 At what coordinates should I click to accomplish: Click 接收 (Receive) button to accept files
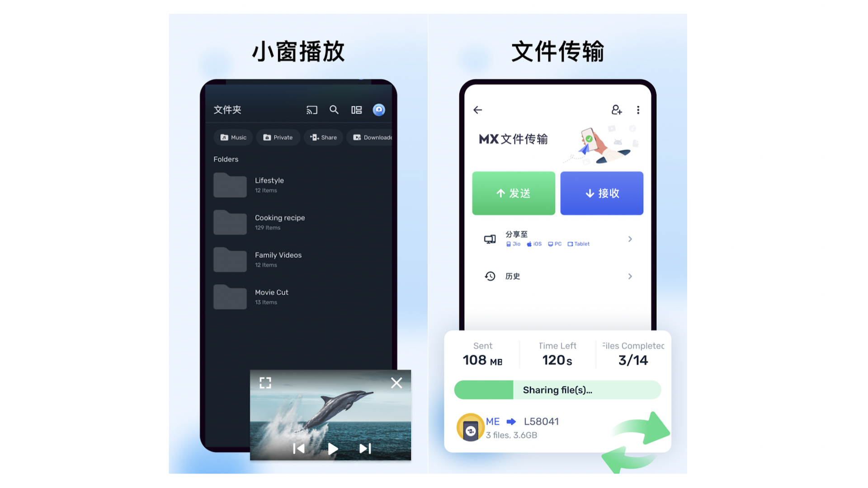click(x=601, y=192)
